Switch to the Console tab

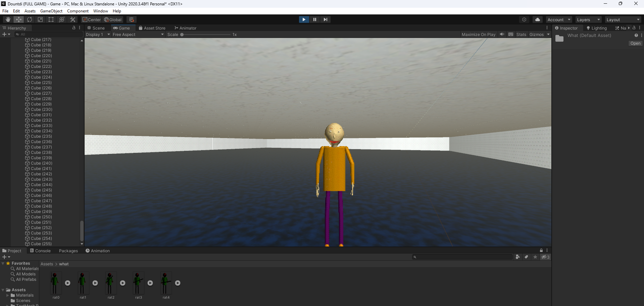(40, 251)
